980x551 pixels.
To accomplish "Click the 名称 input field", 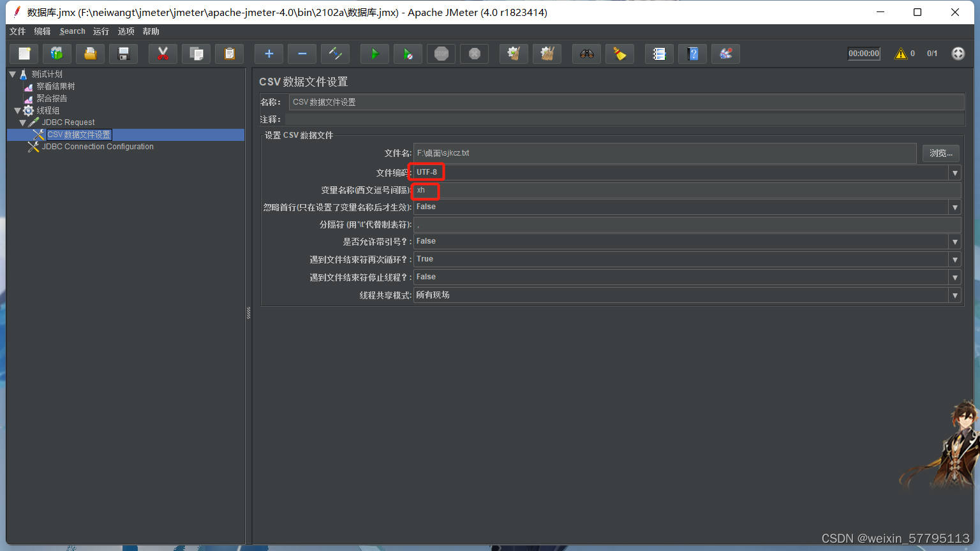I will coord(627,102).
